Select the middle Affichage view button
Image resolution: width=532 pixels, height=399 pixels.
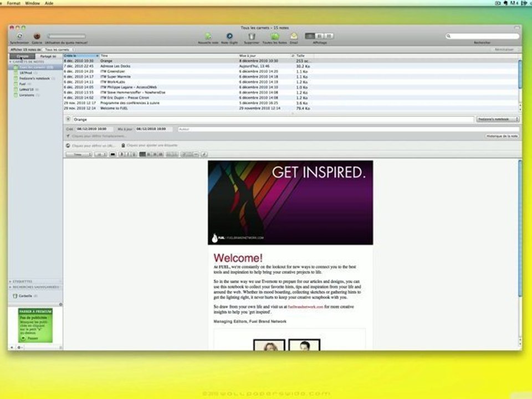[319, 36]
